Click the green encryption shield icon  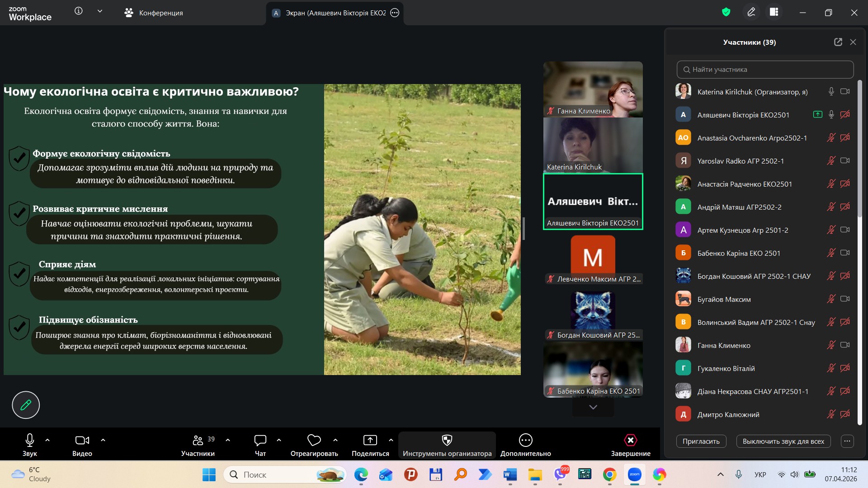pos(726,12)
